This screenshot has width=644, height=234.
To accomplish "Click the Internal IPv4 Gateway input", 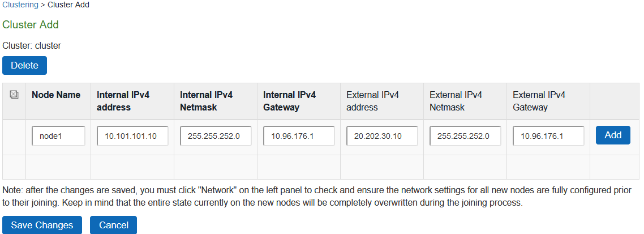I will tap(299, 136).
